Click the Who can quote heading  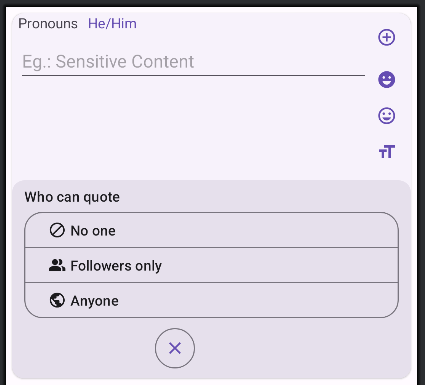click(72, 197)
